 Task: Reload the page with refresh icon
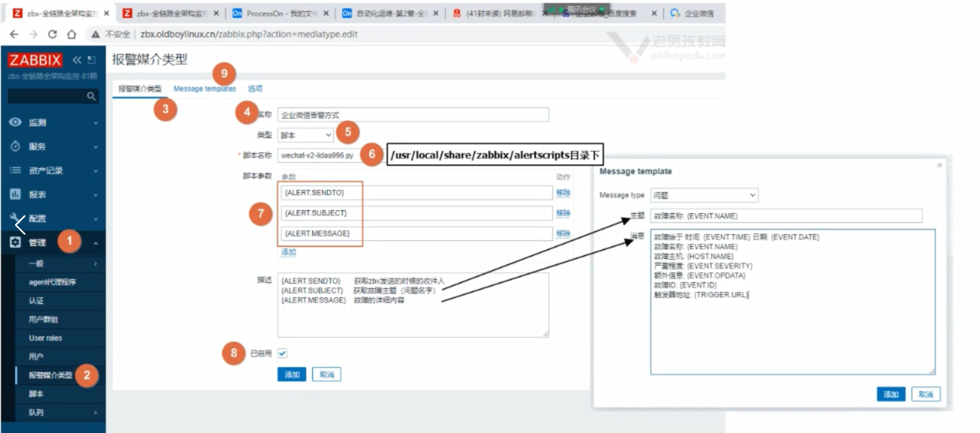(52, 34)
